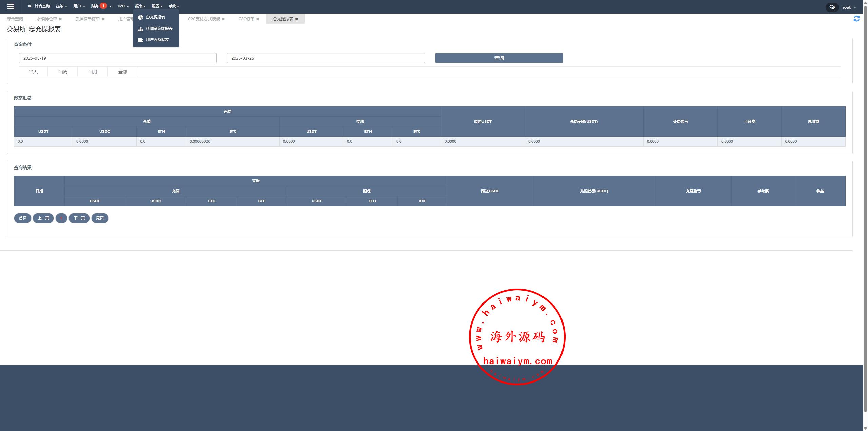Expand the 系统 dropdown menu
Screen dimensions: 868x431
(x=174, y=6)
